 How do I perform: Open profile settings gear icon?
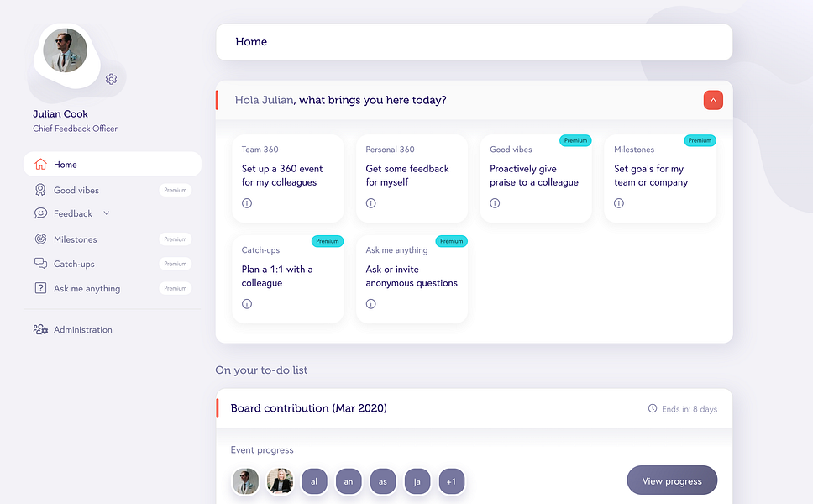[x=111, y=79]
